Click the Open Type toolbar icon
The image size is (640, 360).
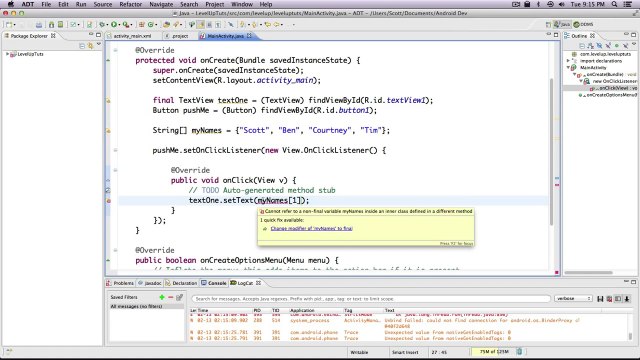[167, 24]
